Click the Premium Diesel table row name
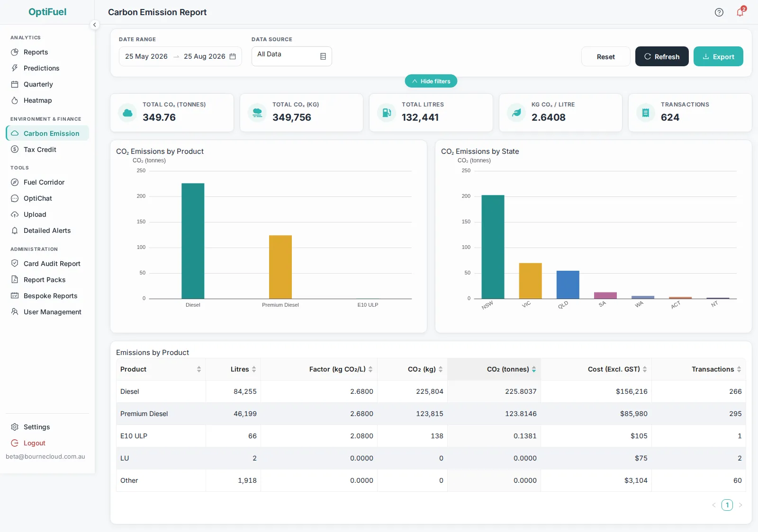 (144, 414)
